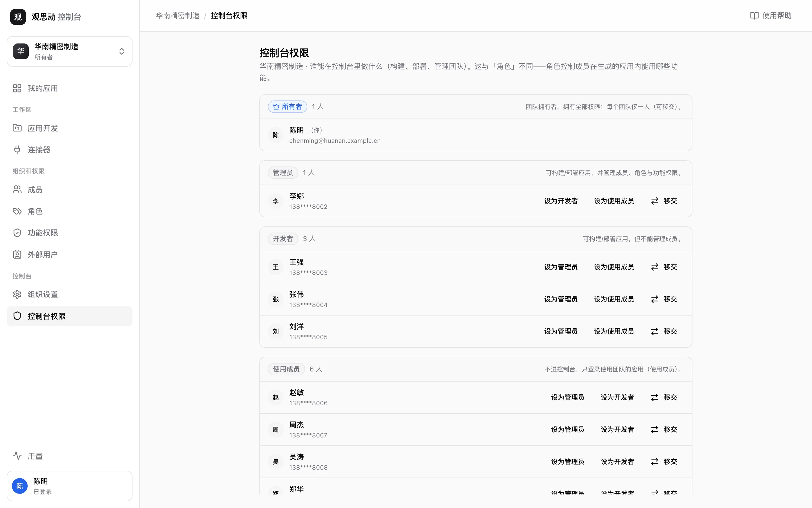Click the crown icon in 所有者 badge
The width and height of the screenshot is (812, 508).
pyautogui.click(x=276, y=106)
